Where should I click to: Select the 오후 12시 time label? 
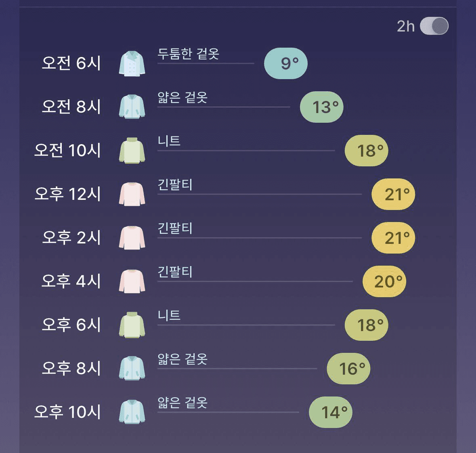coord(67,194)
